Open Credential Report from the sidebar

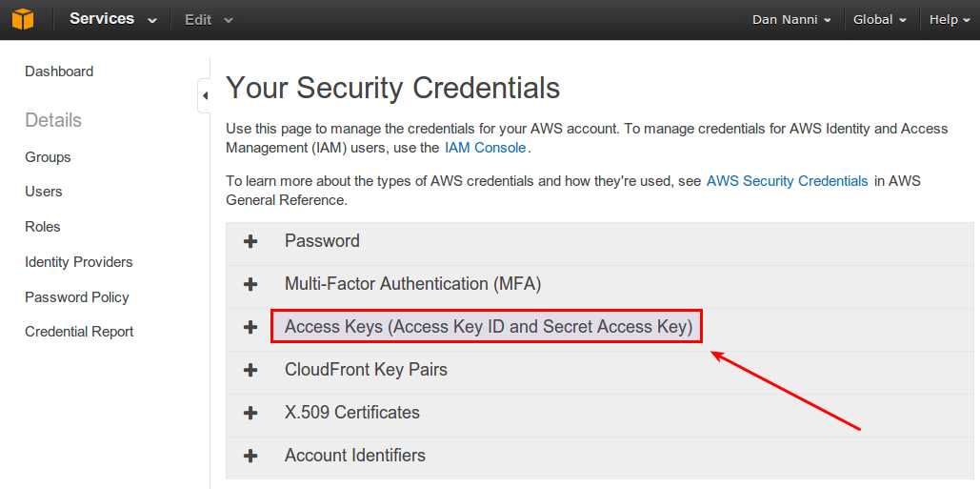point(79,332)
